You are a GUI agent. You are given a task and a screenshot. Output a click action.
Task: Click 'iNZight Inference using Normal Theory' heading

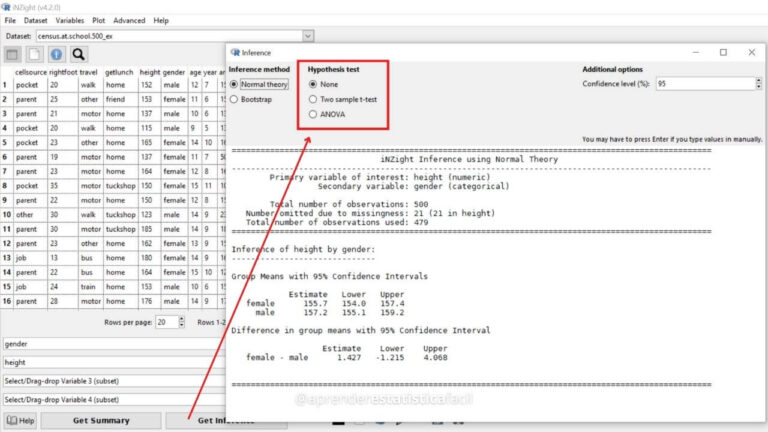(469, 159)
